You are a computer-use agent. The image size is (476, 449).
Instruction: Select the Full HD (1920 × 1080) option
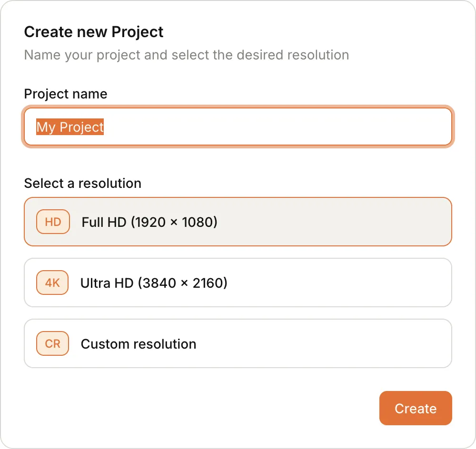pyautogui.click(x=238, y=222)
